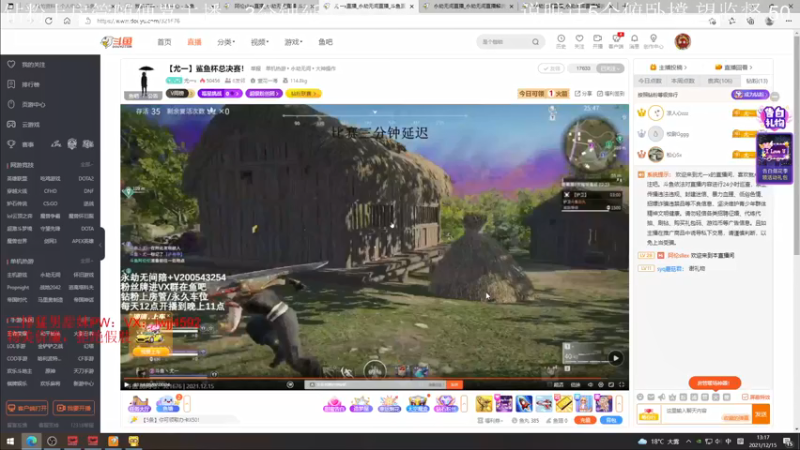Switch to the 钻粉 tab

pos(757,81)
